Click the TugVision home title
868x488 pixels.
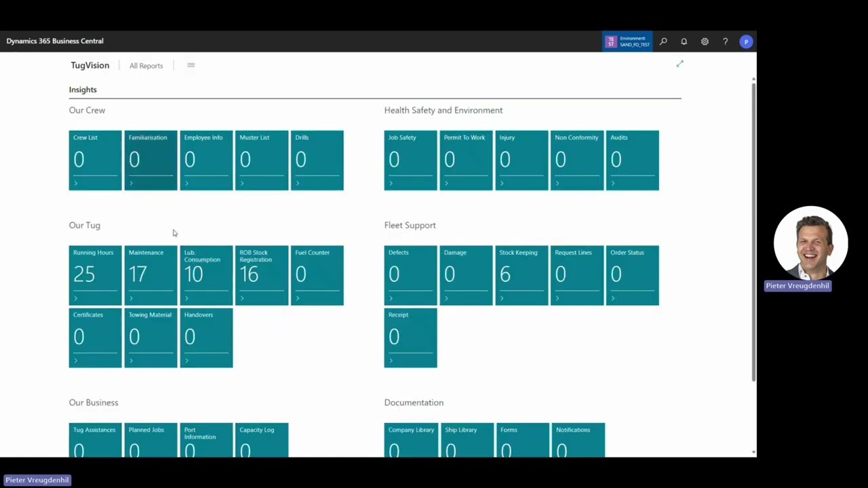(90, 65)
